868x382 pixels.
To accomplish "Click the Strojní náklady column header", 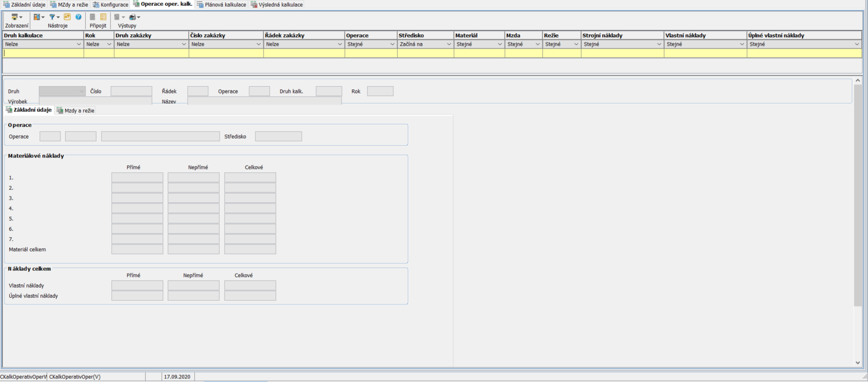I will (x=622, y=35).
